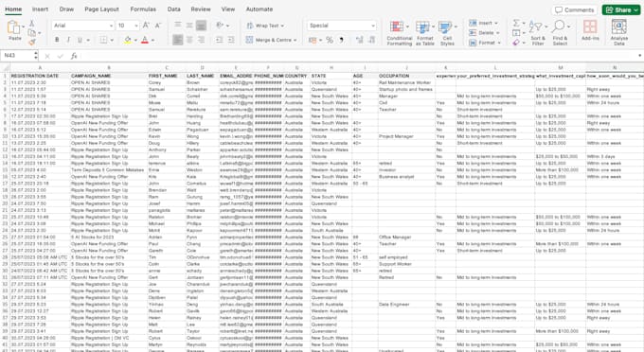
Task: Toggle bottom vertical alignment
Action: click(201, 26)
